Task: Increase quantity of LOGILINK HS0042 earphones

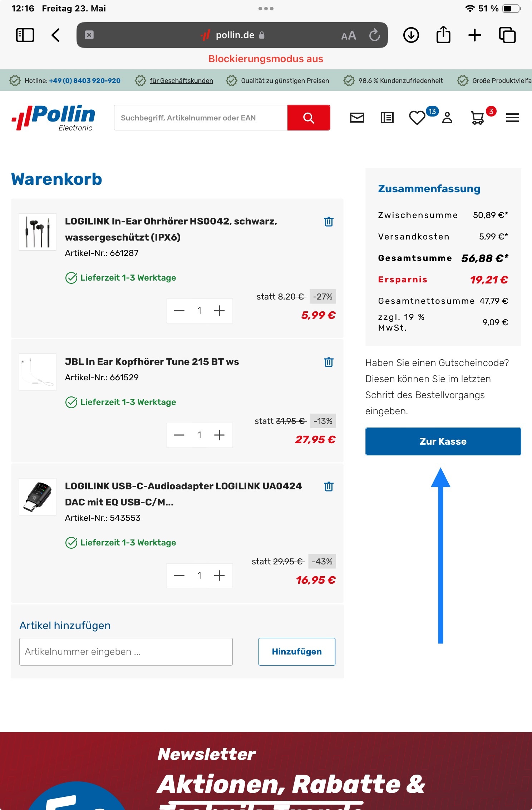Action: (219, 311)
